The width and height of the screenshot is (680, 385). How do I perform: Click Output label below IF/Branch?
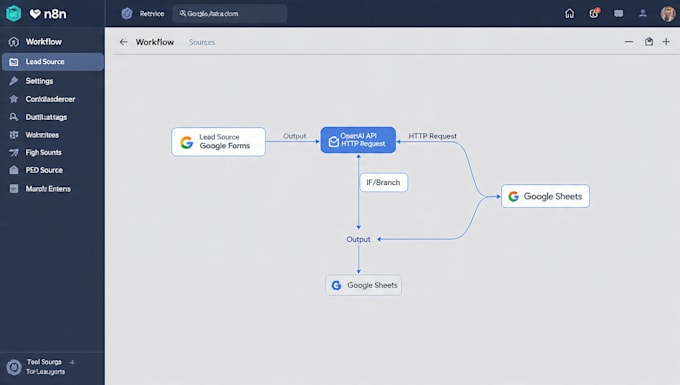click(358, 239)
